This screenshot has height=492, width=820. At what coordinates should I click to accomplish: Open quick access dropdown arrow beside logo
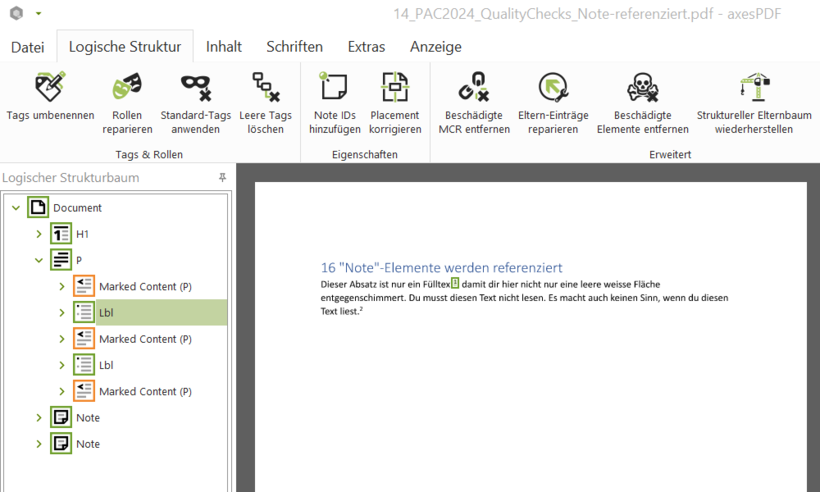click(x=38, y=14)
